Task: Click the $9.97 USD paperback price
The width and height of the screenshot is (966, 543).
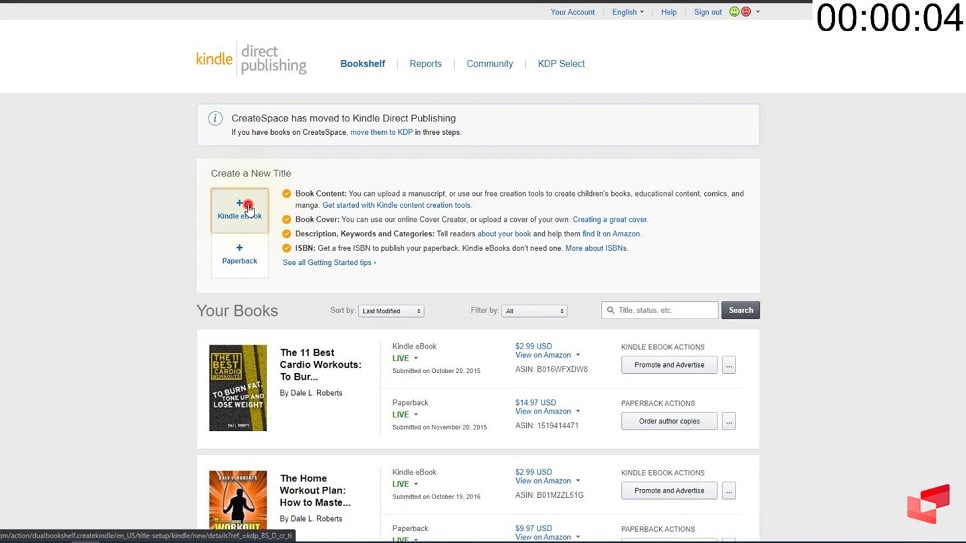Action: coord(534,528)
